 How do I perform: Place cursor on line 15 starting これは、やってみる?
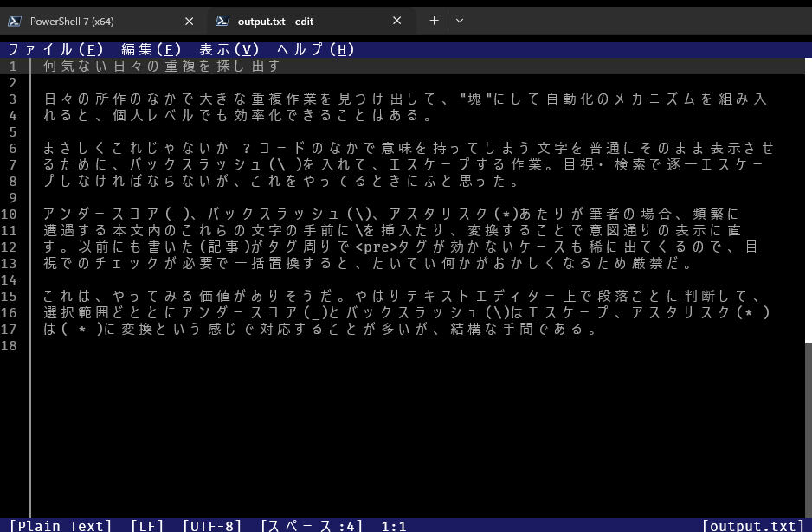[403, 296]
